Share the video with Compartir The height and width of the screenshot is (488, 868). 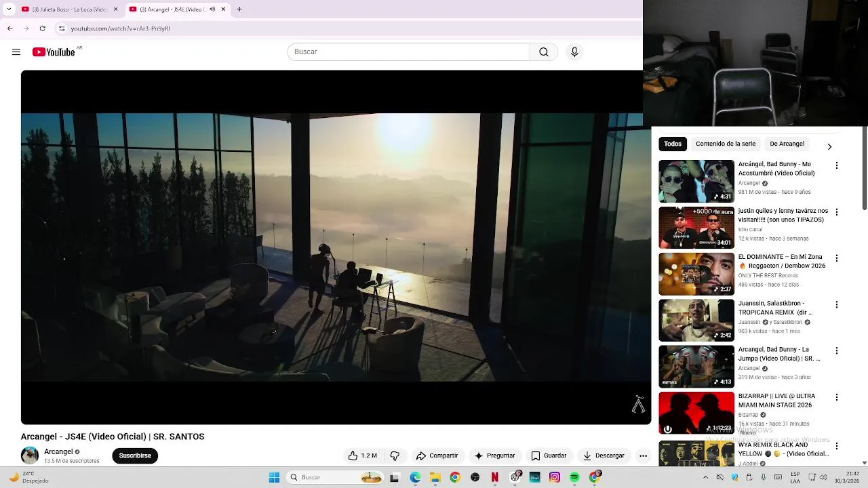point(437,455)
